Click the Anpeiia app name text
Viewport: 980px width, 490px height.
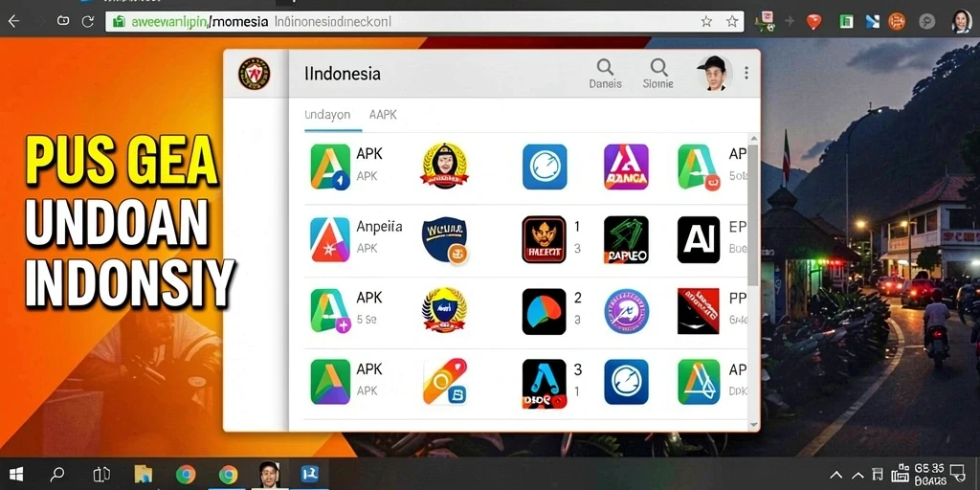(379, 227)
